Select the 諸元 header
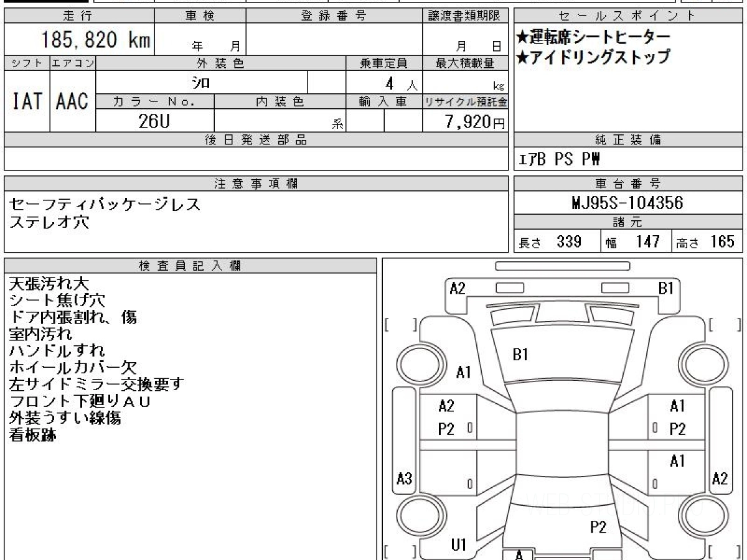Screen dimensions: 747x560 coord(628,223)
